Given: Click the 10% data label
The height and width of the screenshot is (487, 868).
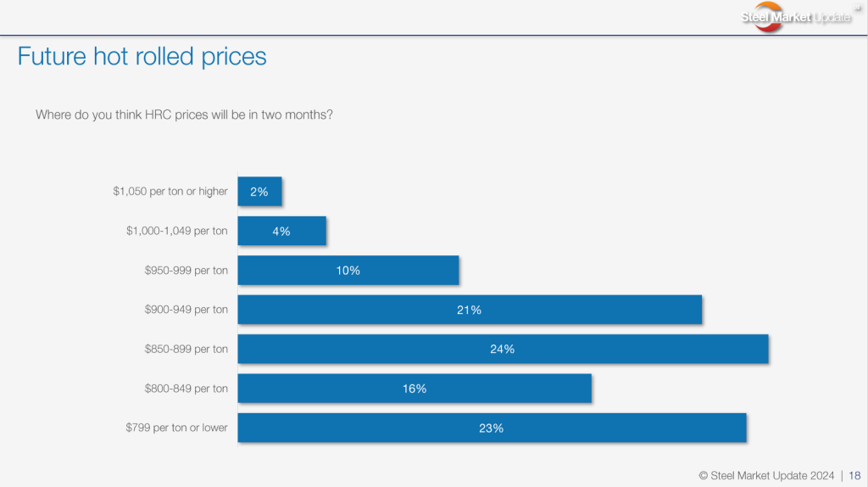Looking at the screenshot, I should pos(348,271).
